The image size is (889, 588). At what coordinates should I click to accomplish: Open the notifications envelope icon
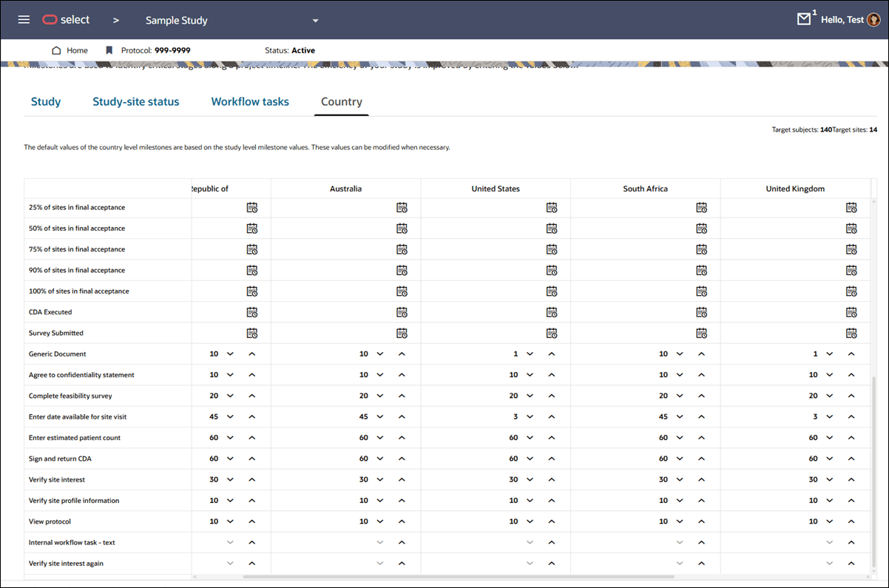point(805,18)
